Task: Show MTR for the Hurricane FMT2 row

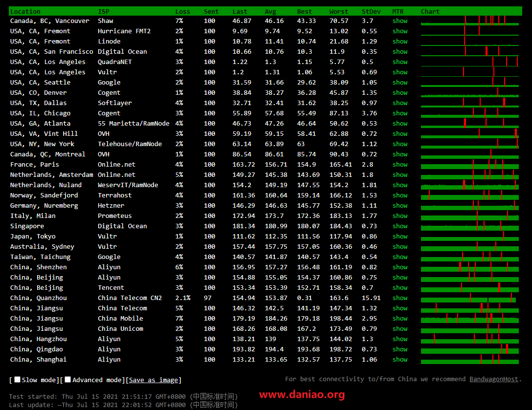Action: pos(399,31)
